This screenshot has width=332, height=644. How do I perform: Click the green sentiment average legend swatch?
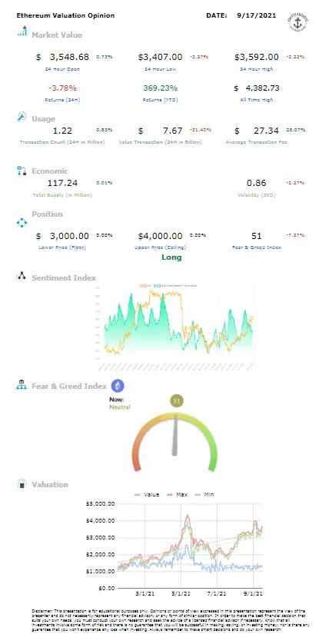tap(158, 284)
